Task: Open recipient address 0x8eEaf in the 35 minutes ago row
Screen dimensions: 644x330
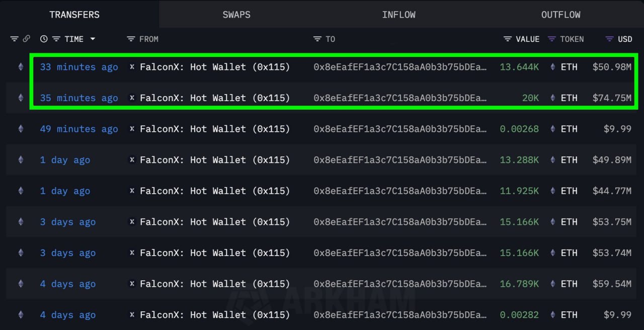Action: click(400, 98)
